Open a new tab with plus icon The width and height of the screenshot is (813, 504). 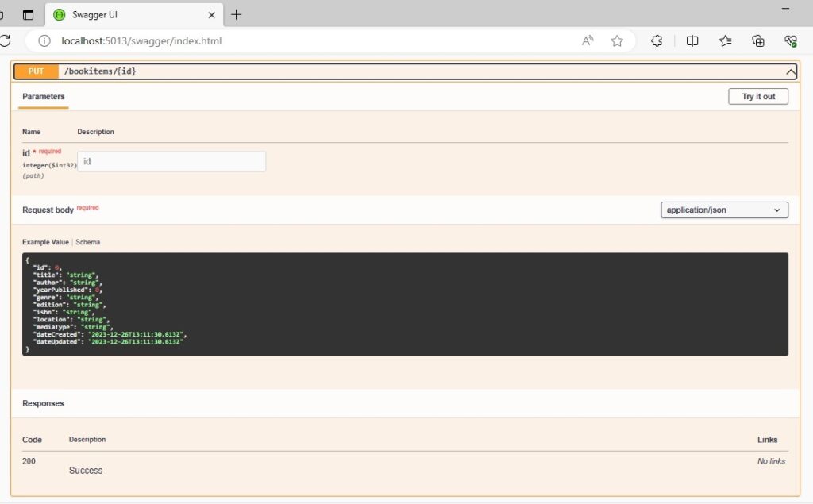click(236, 14)
